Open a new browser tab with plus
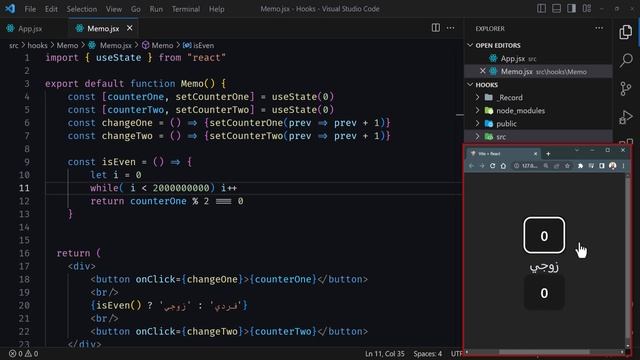Viewport: 640px width, 360px height. [548, 154]
